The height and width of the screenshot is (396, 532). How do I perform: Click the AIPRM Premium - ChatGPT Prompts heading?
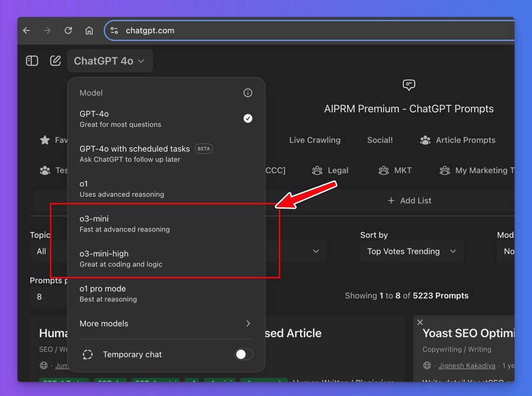click(409, 109)
